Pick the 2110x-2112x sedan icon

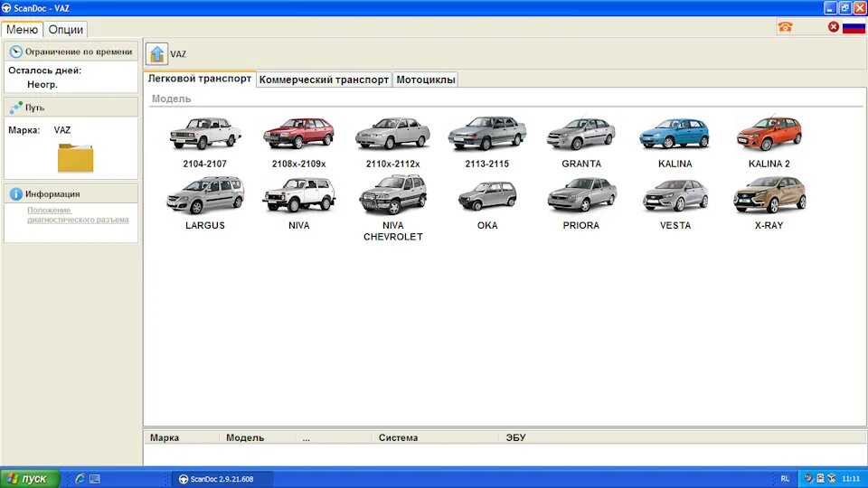pos(392,134)
